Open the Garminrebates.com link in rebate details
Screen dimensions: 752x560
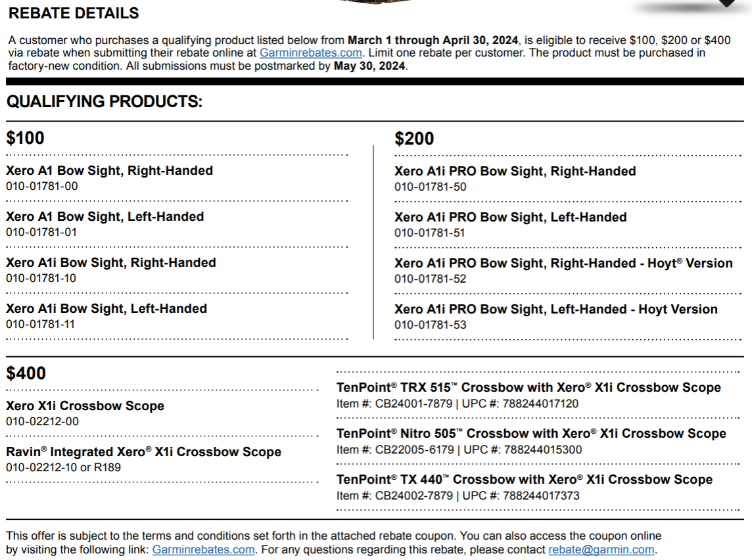(310, 53)
